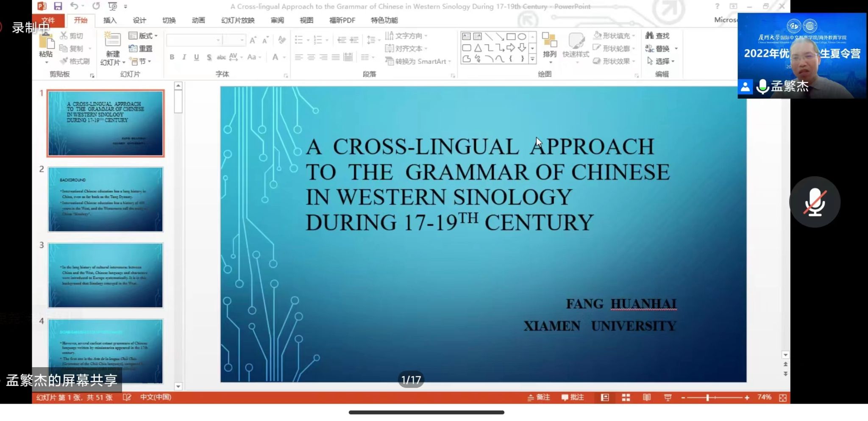Click the zoom slider handle
Screen dimensions: 868x421
coord(707,397)
